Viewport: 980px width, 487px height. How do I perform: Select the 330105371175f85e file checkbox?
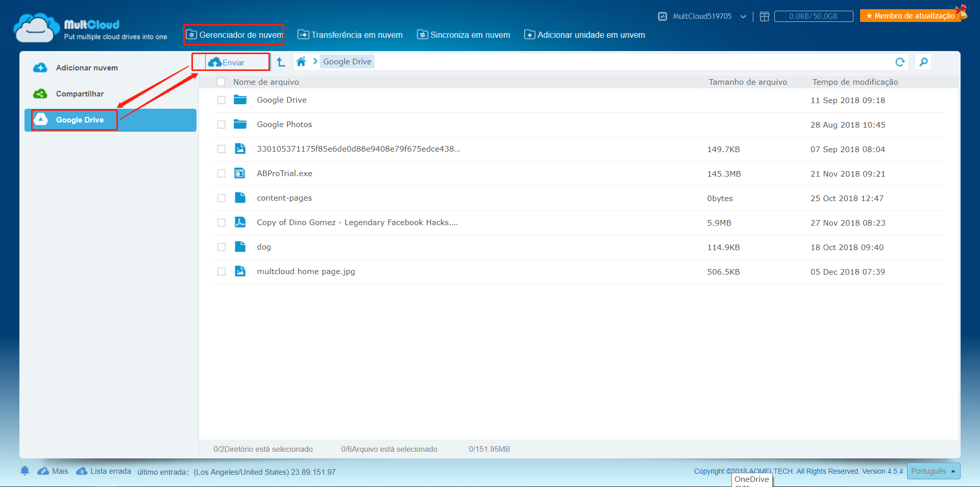[222, 149]
